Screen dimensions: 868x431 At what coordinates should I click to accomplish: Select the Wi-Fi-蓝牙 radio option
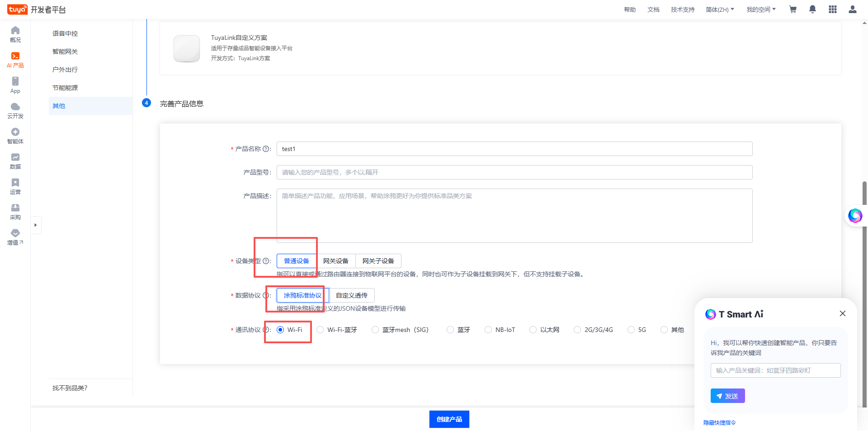click(320, 330)
